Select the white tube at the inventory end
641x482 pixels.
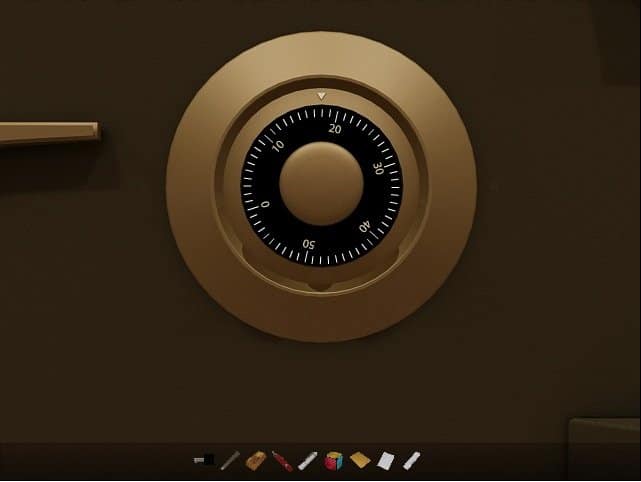click(x=412, y=460)
